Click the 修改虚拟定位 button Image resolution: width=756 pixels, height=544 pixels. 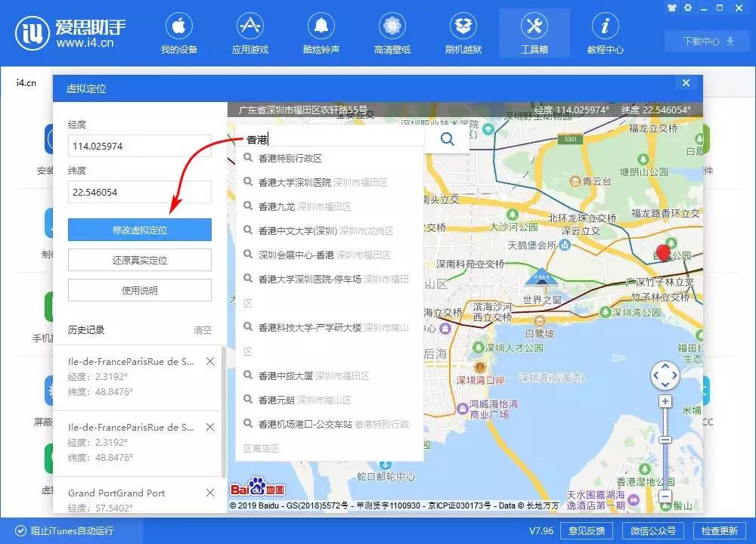(x=139, y=230)
